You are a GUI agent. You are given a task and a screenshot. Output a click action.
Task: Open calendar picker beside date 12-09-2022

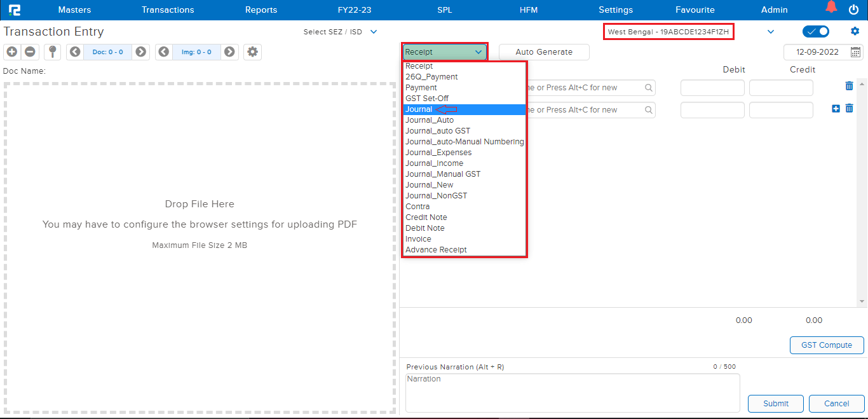(x=856, y=52)
